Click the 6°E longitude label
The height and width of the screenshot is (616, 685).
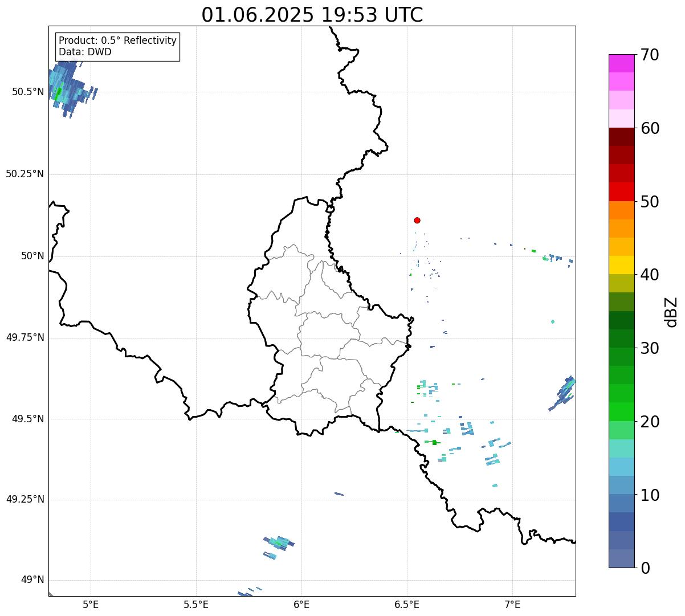pos(301,605)
